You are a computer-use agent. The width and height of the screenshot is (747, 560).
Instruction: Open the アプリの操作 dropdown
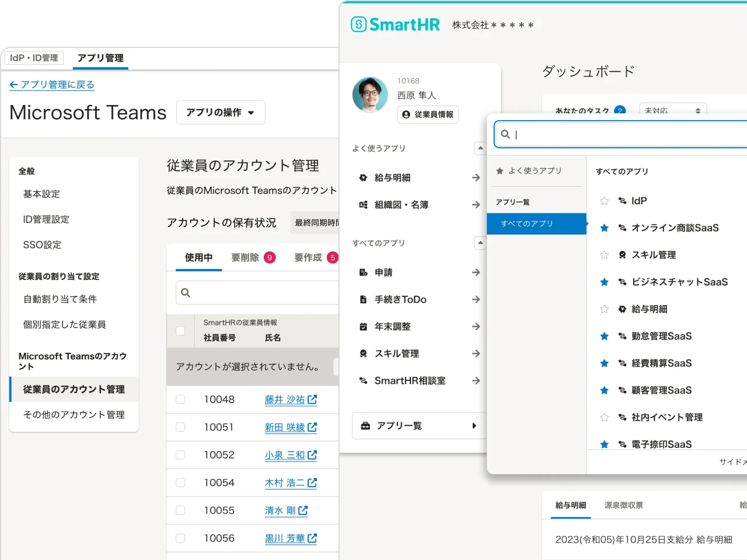point(221,113)
